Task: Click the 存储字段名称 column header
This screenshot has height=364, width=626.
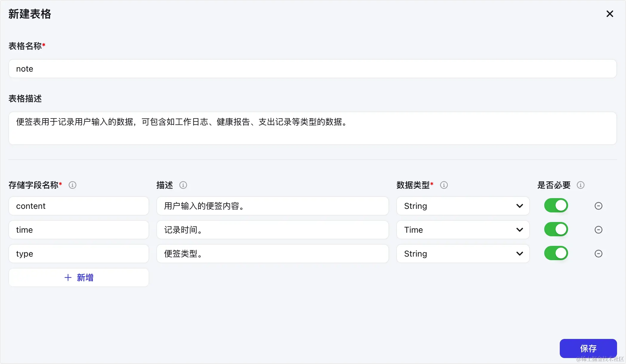Action: point(33,185)
